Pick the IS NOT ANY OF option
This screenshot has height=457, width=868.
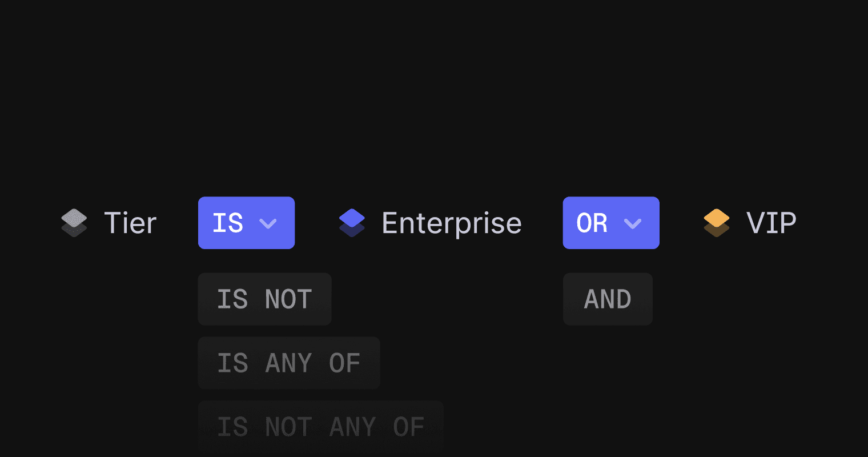point(320,427)
